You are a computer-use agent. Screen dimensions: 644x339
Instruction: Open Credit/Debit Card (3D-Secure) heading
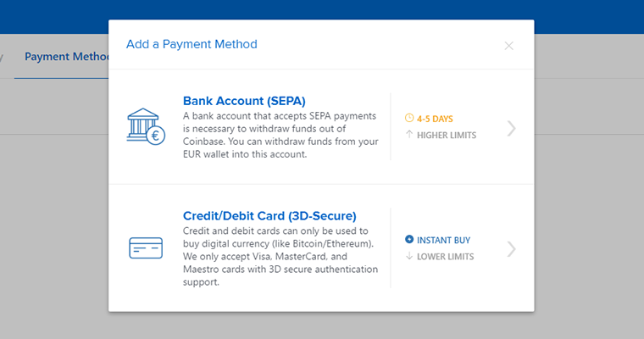(x=269, y=216)
